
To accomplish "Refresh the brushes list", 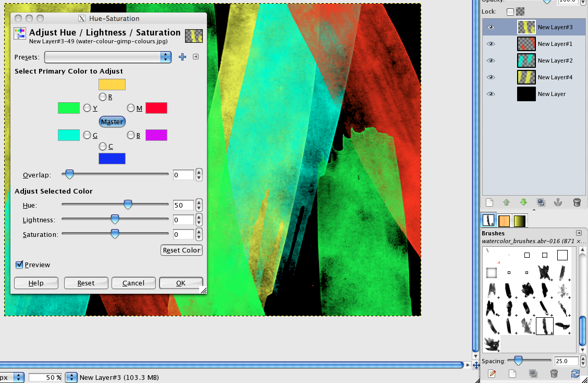I will pos(575,374).
